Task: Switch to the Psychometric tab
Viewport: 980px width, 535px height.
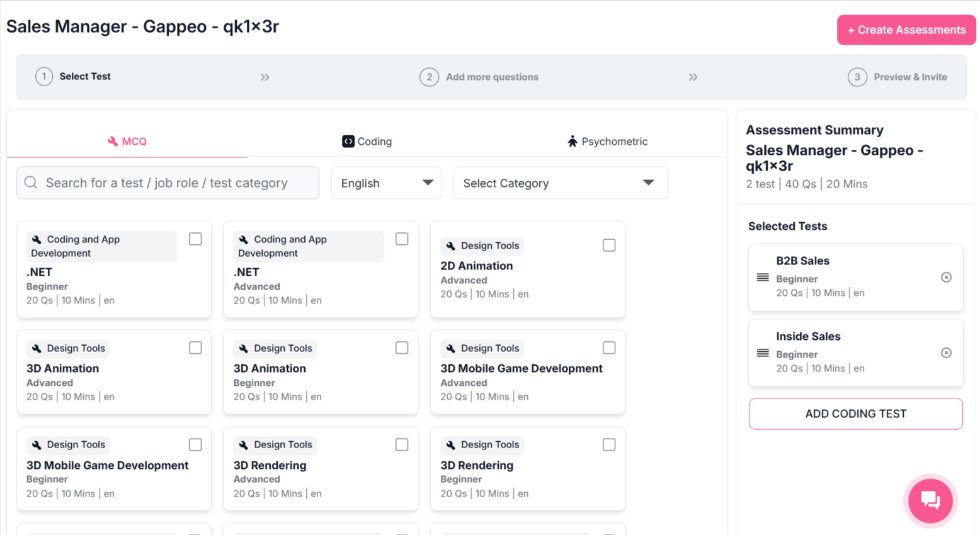Action: pos(607,142)
